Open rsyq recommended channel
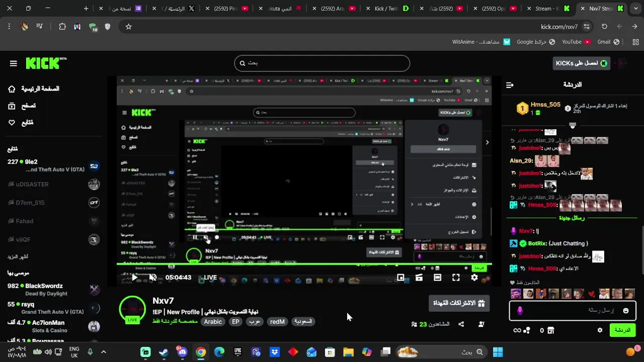The height and width of the screenshot is (362, 644). (x=53, y=308)
